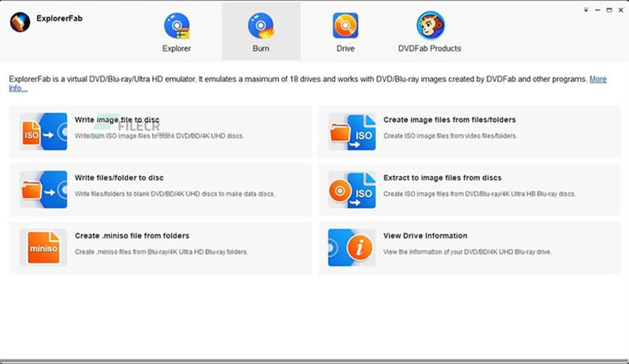Select 'Create image files from files/folders' title
629x364 pixels.
(449, 120)
